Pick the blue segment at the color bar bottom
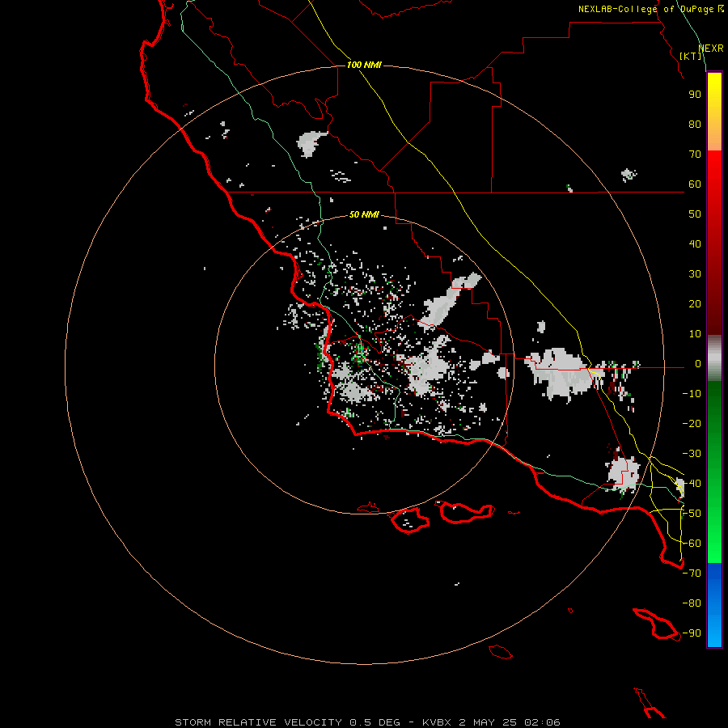Image resolution: width=728 pixels, height=728 pixels. click(x=714, y=605)
